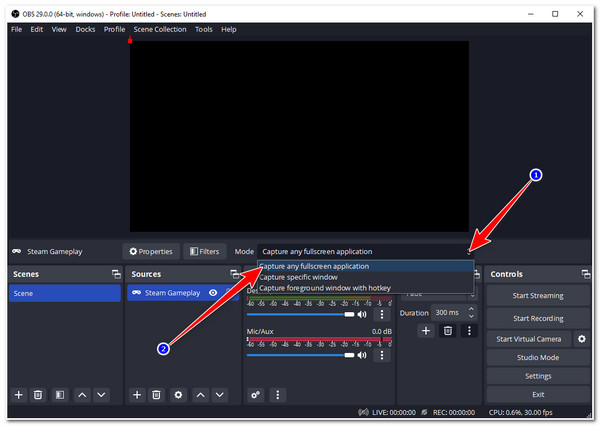Undock the Controls panel icon
The image size is (600, 426).
tap(585, 274)
